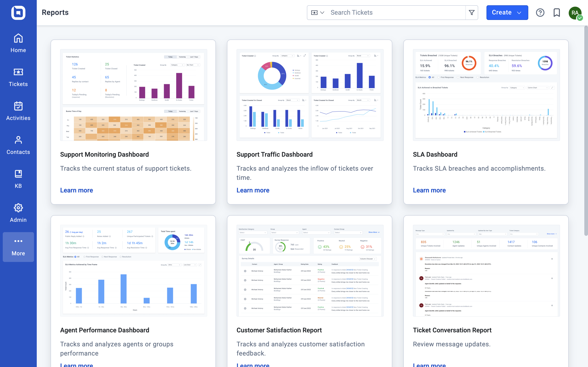Open the Knowledge Base (KB) section
588x367 pixels.
tap(18, 178)
